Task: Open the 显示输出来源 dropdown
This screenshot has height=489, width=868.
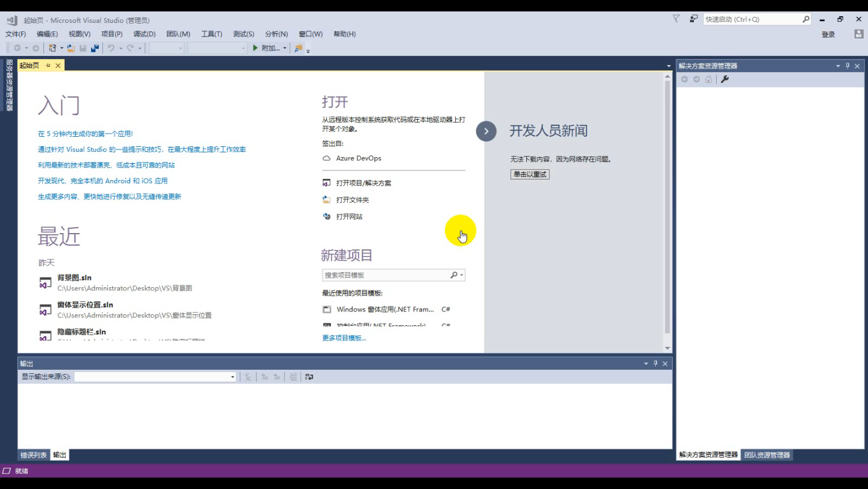Action: 232,376
